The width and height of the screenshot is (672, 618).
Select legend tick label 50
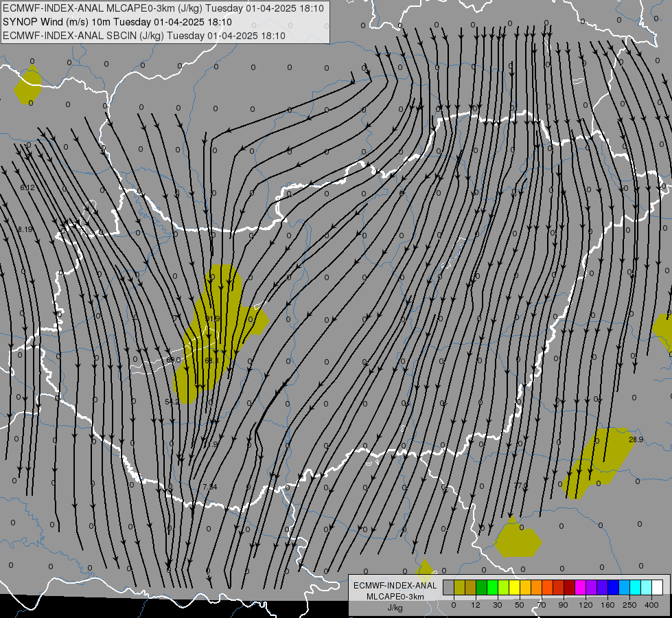tap(520, 605)
